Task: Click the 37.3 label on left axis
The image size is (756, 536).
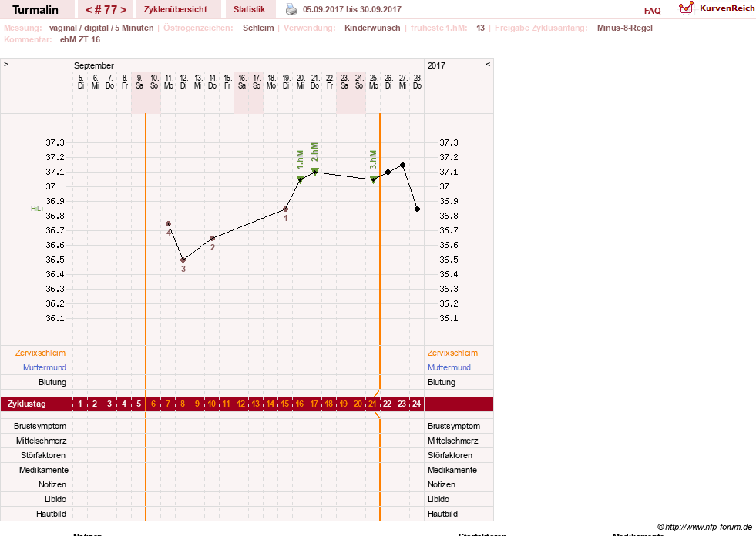Action: (55, 142)
